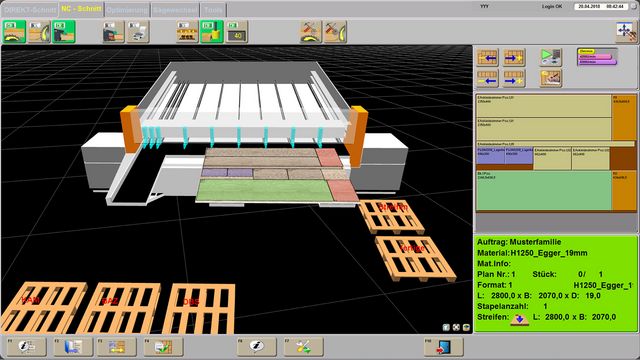Select the NC - Schnitt tab
The width and height of the screenshot is (640, 360).
point(81,9)
